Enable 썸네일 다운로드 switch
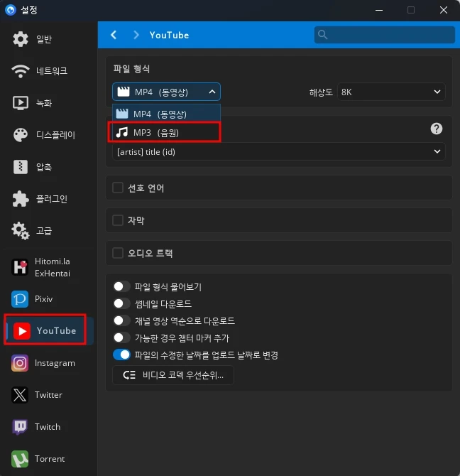460x476 pixels. [x=121, y=303]
